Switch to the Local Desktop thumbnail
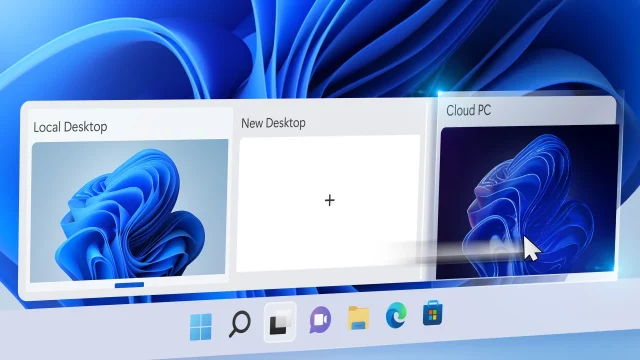640x360 pixels. [129, 211]
